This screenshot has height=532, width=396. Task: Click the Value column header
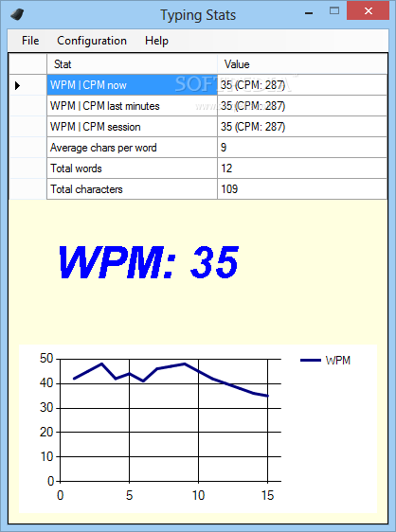click(x=302, y=64)
